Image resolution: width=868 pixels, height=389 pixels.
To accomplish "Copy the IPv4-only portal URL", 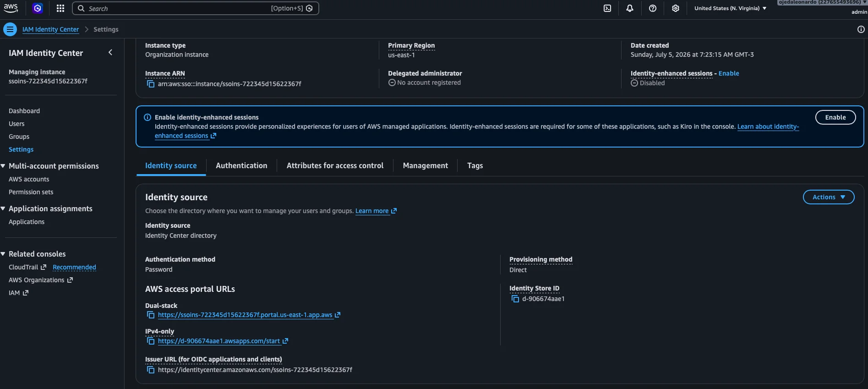I will coord(150,341).
